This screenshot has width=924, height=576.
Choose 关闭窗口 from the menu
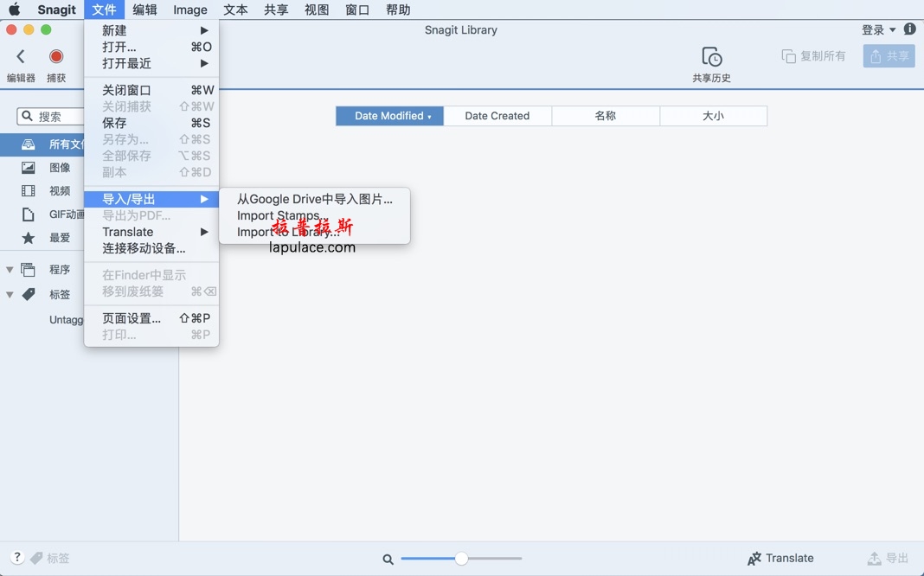point(151,90)
